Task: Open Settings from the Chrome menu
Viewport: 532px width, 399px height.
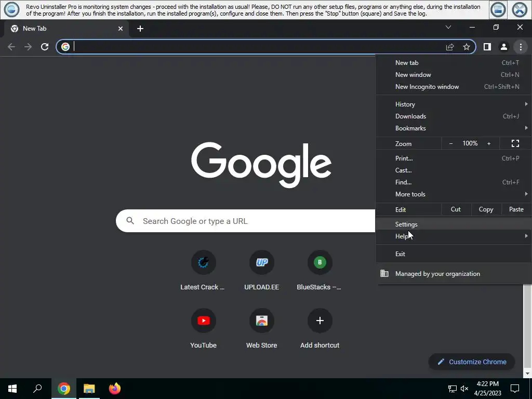Action: click(x=454, y=224)
